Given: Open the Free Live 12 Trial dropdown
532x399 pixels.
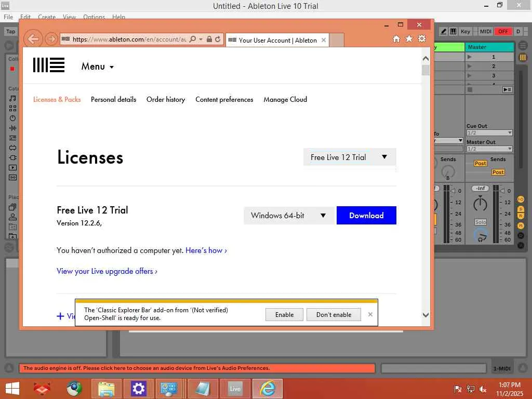Looking at the screenshot, I should click(350, 157).
